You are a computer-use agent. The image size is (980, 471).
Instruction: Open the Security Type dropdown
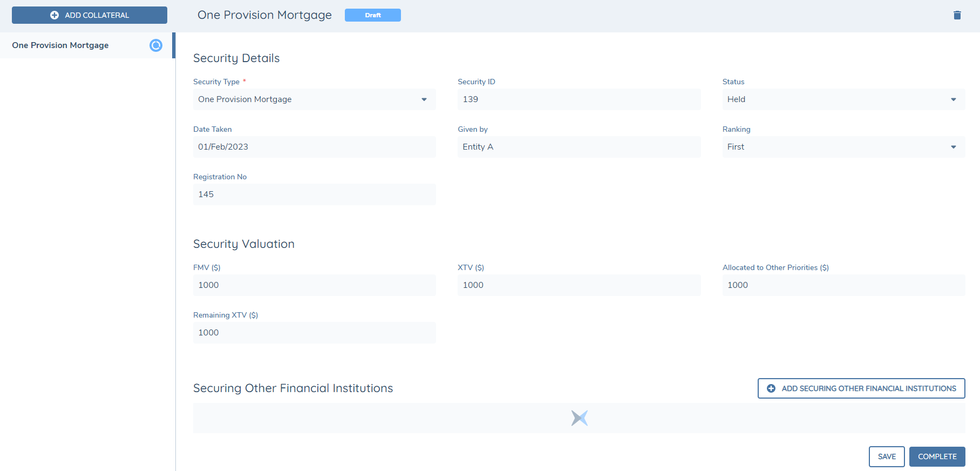coord(314,99)
